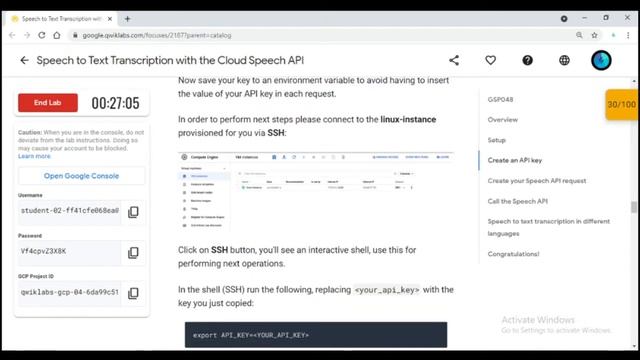Viewport: 640px width, 360px height.
Task: Navigate back in browser history
Action: 12,36
